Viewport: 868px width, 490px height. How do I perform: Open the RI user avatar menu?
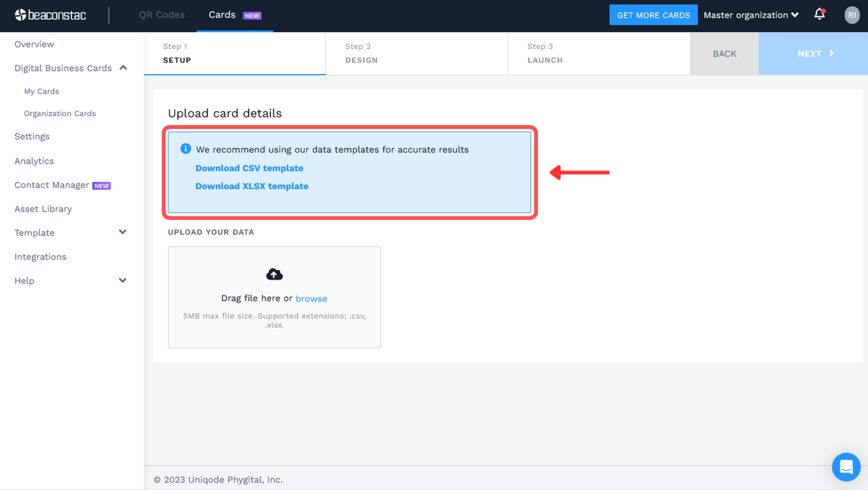pyautogui.click(x=852, y=15)
